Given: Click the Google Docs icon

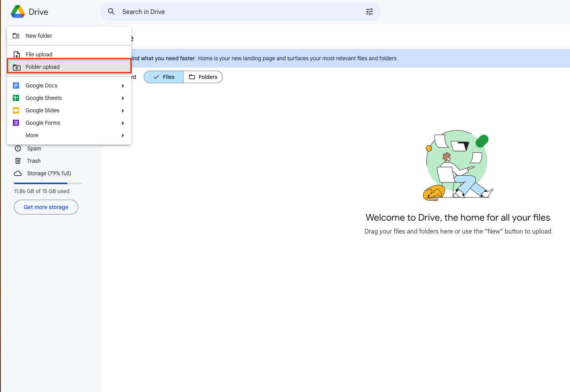Looking at the screenshot, I should click(x=16, y=85).
